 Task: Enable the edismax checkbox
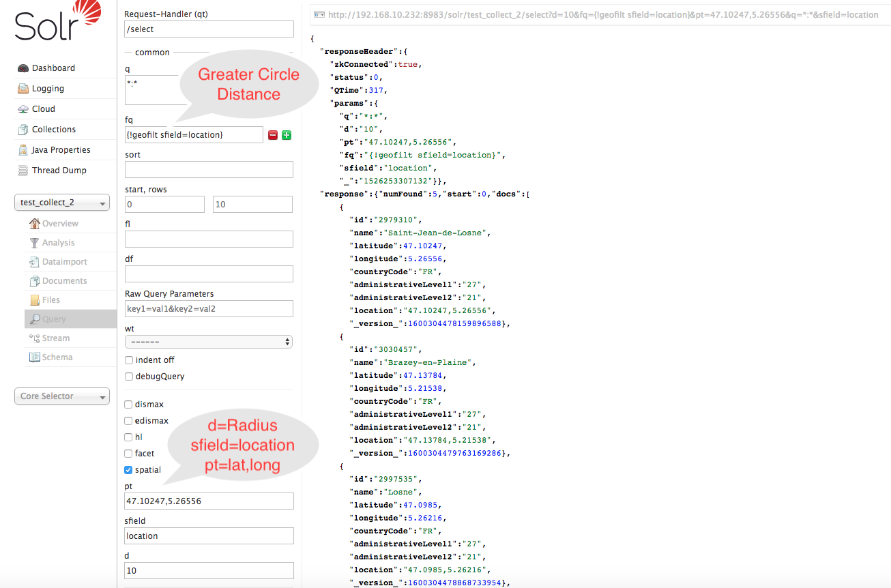click(129, 421)
